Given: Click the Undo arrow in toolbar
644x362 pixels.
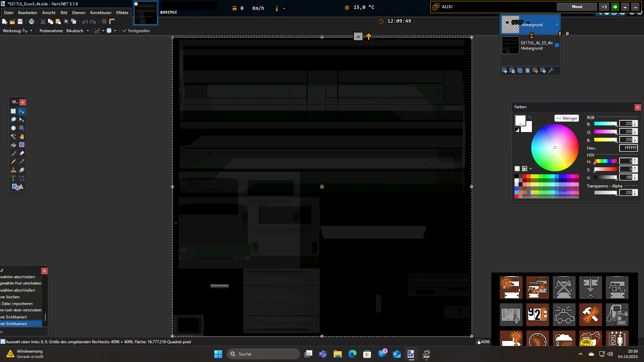Looking at the screenshot, I should [x=85, y=22].
